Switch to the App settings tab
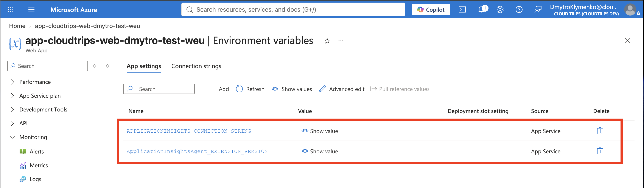This screenshot has height=188, width=644. click(x=144, y=66)
